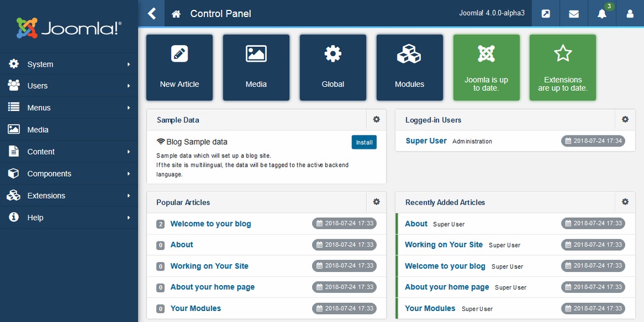Collapse the sidebar with the left chevron
This screenshot has width=644, height=322.
[152, 14]
